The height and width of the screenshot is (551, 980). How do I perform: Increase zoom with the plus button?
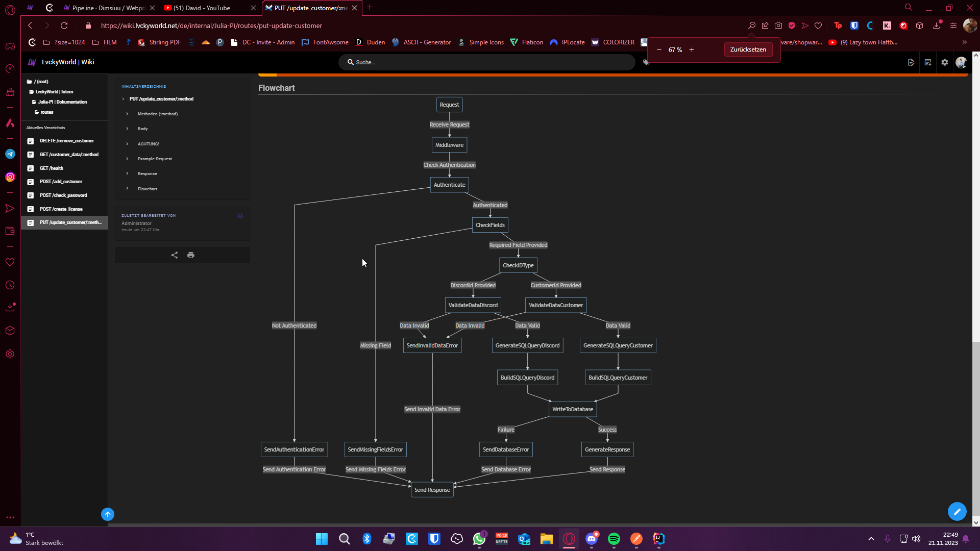pyautogui.click(x=692, y=50)
